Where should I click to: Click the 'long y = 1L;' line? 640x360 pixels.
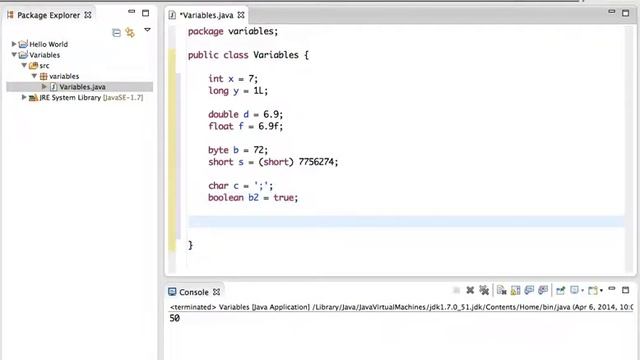coord(238,91)
